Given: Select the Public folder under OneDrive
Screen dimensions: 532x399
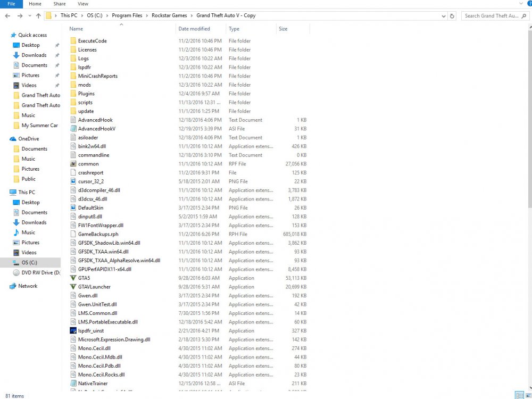Looking at the screenshot, I should (x=29, y=179).
